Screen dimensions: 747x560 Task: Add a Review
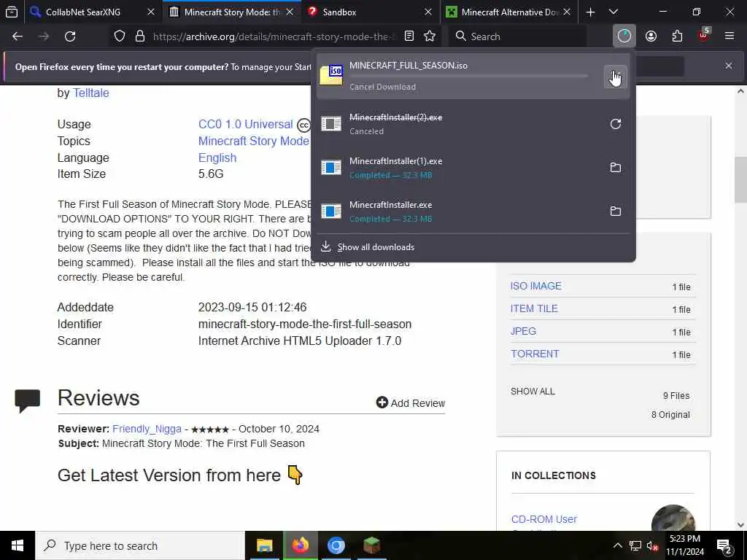coord(410,402)
